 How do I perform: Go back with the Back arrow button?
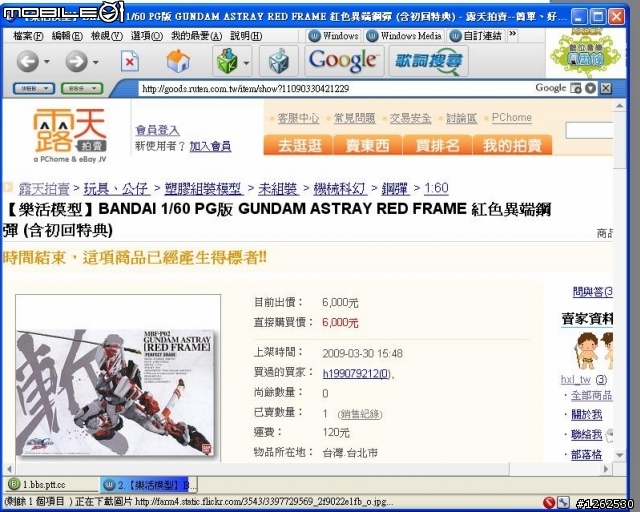pos(27,62)
